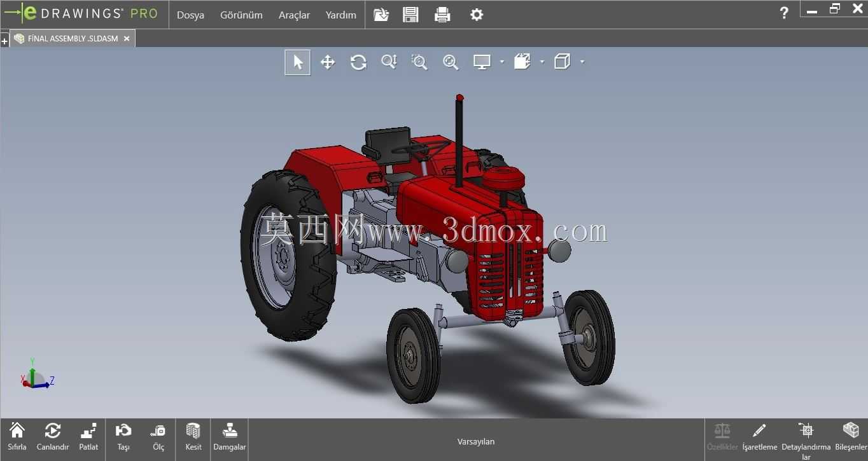This screenshot has width=868, height=461.
Task: Switch to FİNAL ASSEMBLY .SLDASM tab
Action: point(73,38)
